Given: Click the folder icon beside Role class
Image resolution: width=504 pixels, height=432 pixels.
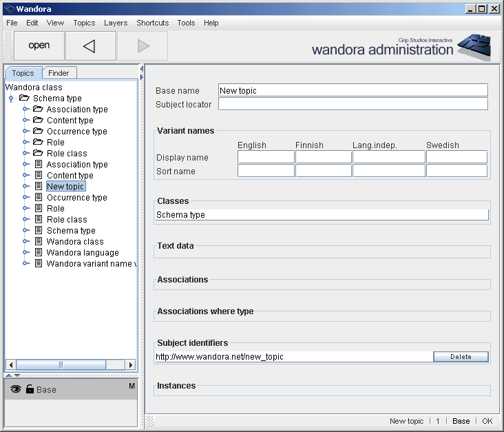Looking at the screenshot, I should click(38, 153).
